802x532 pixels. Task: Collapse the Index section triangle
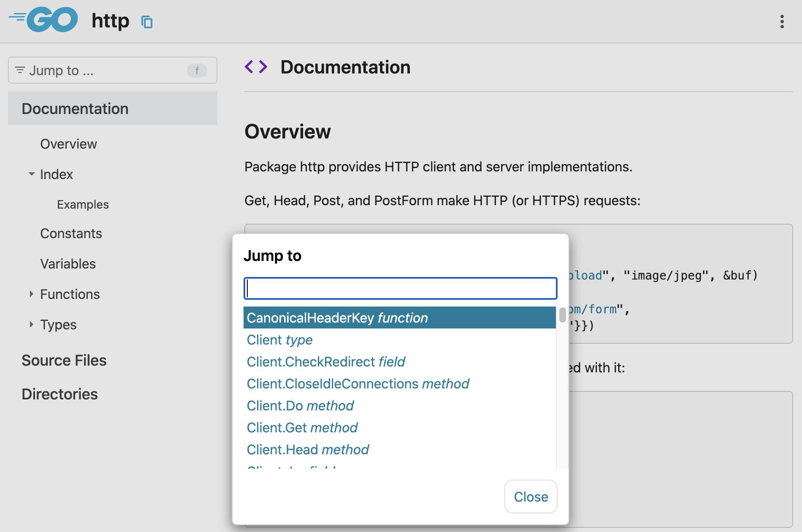click(31, 174)
